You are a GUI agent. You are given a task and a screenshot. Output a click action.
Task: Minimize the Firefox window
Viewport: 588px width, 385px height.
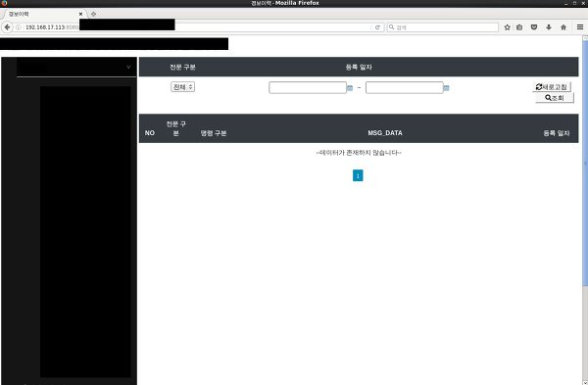point(565,3)
